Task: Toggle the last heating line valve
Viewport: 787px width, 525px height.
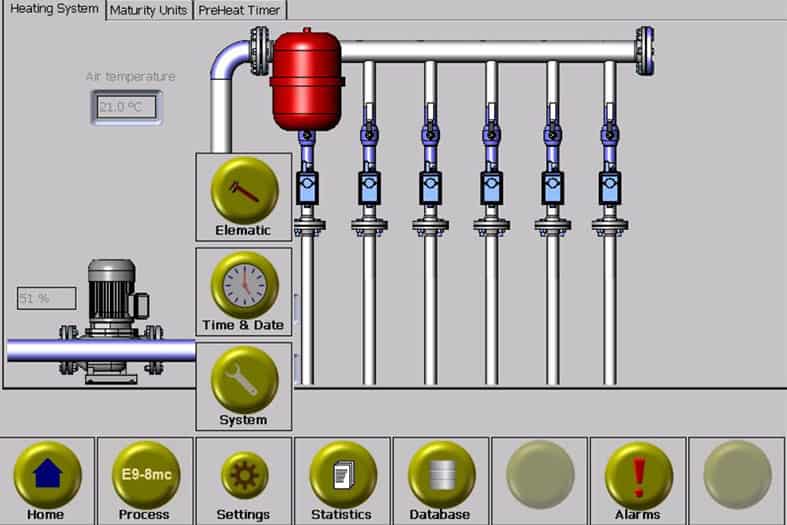Action: tap(609, 187)
